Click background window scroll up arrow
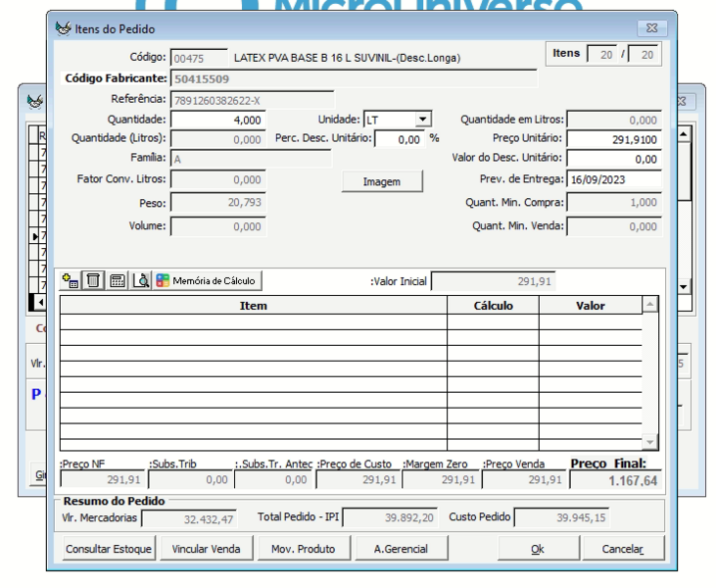Image resolution: width=716 pixels, height=588 pixels. click(x=684, y=134)
